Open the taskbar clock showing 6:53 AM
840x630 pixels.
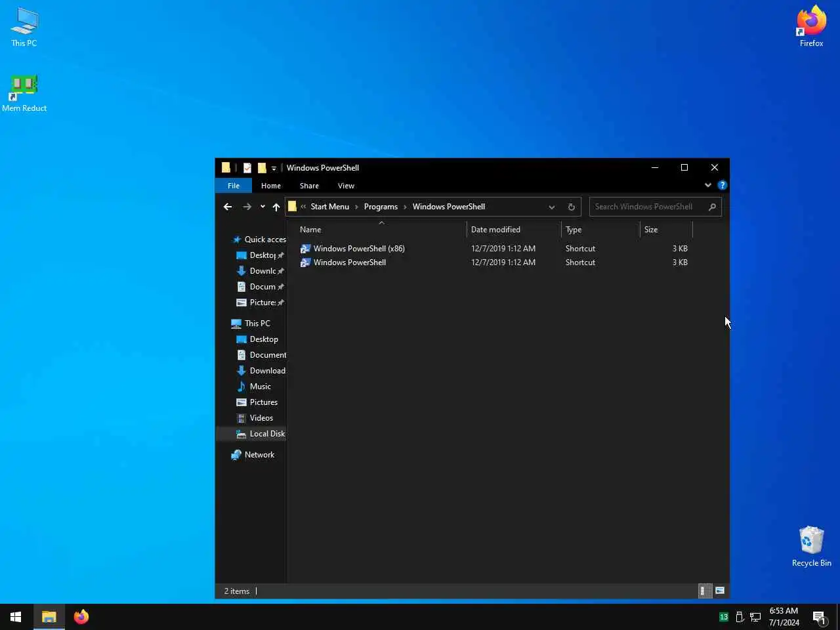coord(784,617)
